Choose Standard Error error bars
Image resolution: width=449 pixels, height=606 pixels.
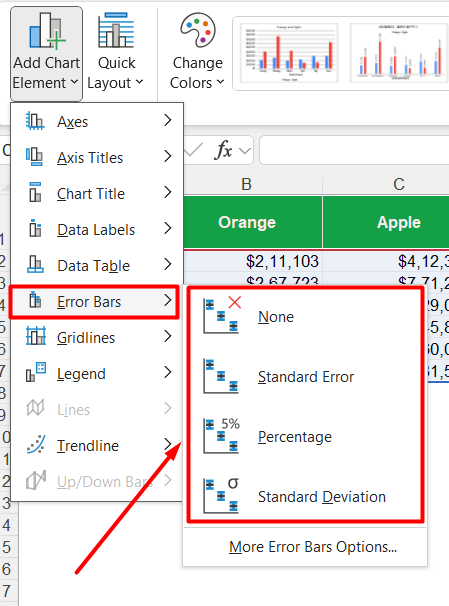tap(305, 376)
